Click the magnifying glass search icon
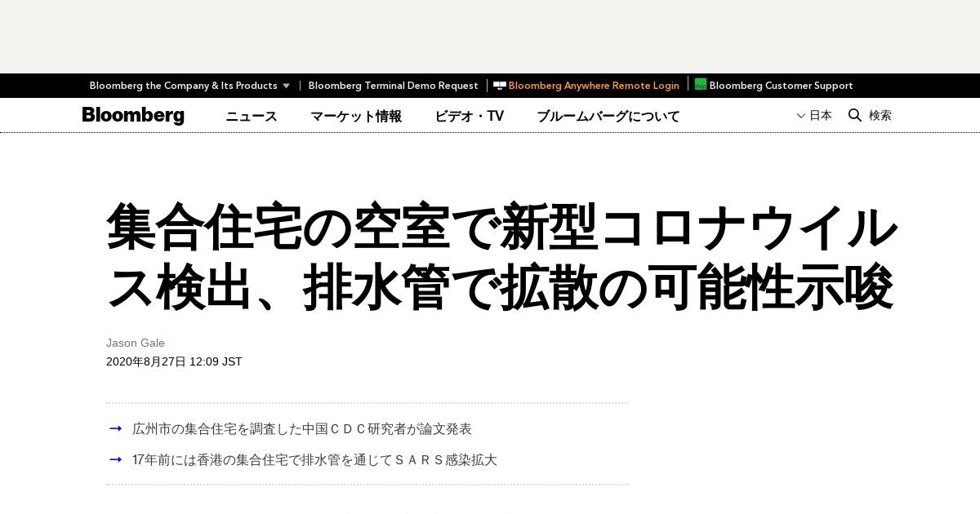Image resolution: width=980 pixels, height=514 pixels. click(855, 115)
